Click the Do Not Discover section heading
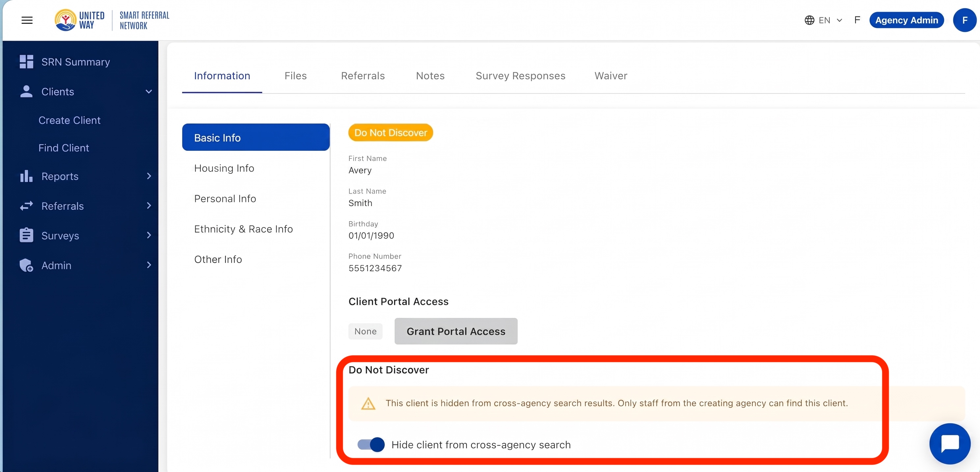Viewport: 980px width, 472px height. [x=389, y=370]
